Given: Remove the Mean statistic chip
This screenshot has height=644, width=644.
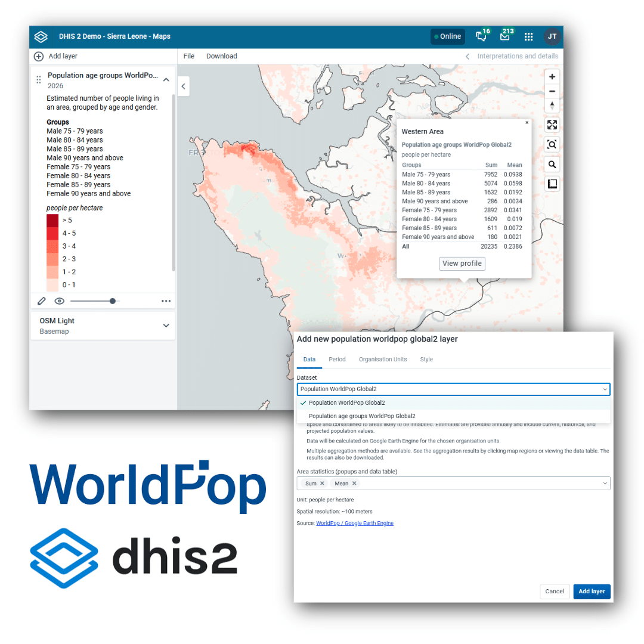Looking at the screenshot, I should coord(354,484).
